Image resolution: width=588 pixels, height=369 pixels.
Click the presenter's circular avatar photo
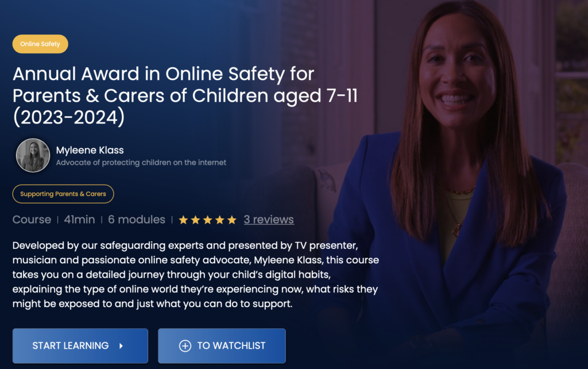pyautogui.click(x=33, y=155)
